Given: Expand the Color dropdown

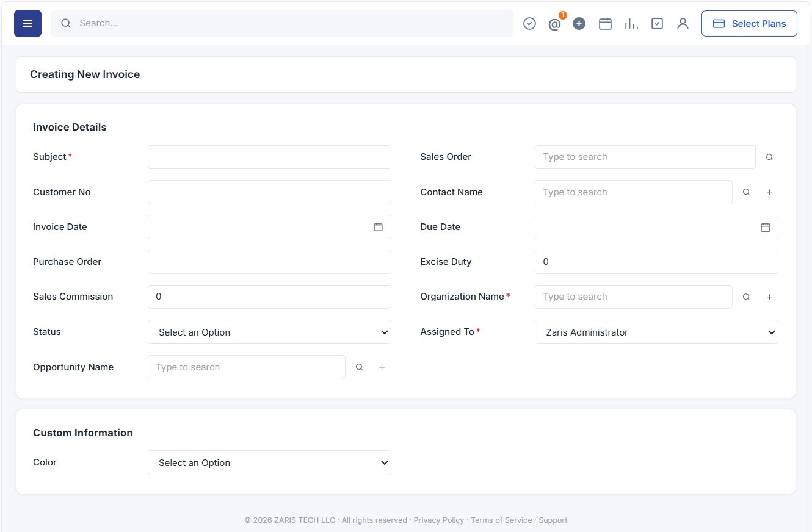Looking at the screenshot, I should click(x=269, y=462).
